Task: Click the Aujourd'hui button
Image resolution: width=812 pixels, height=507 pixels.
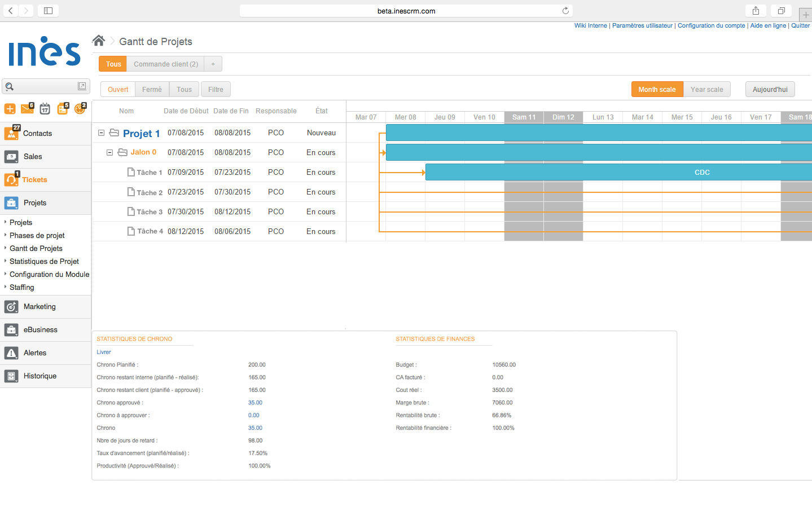Action: point(770,89)
